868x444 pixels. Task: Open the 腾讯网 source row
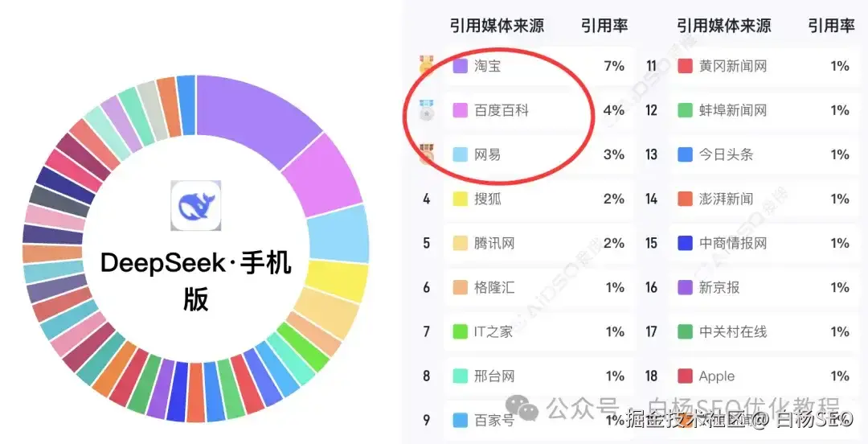click(x=538, y=244)
